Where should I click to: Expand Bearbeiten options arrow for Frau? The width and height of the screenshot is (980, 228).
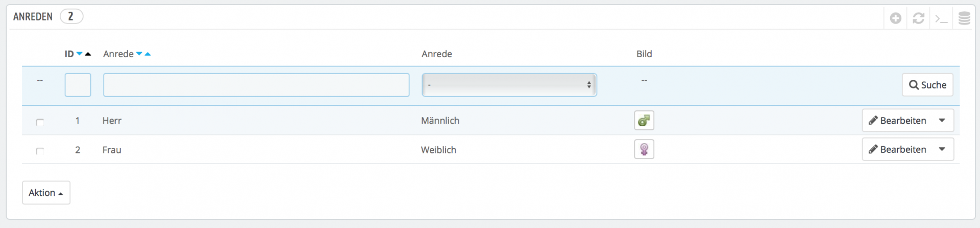(942, 149)
